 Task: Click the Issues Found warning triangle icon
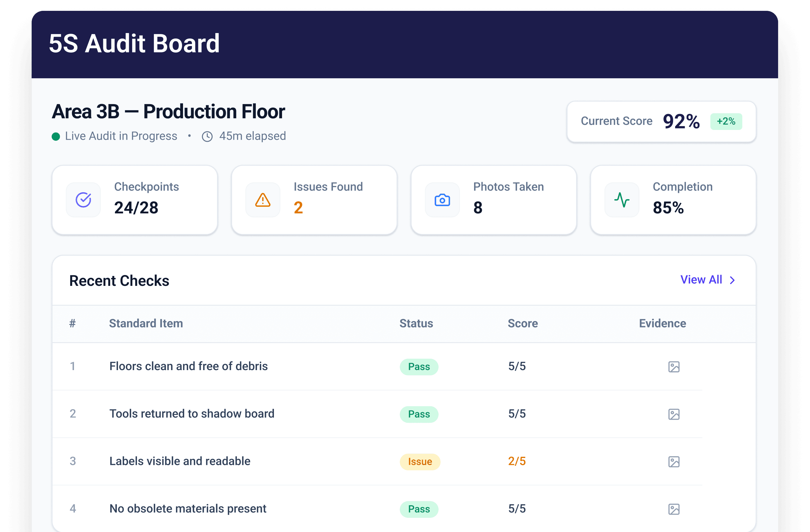263,200
